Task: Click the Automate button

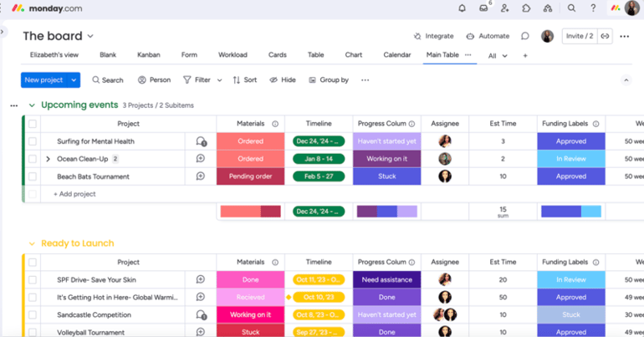Action: tap(488, 36)
